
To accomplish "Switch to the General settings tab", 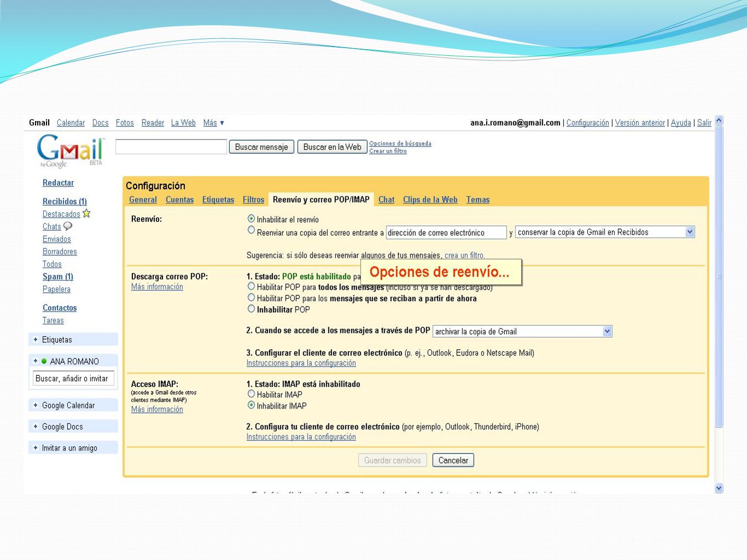I will (143, 200).
